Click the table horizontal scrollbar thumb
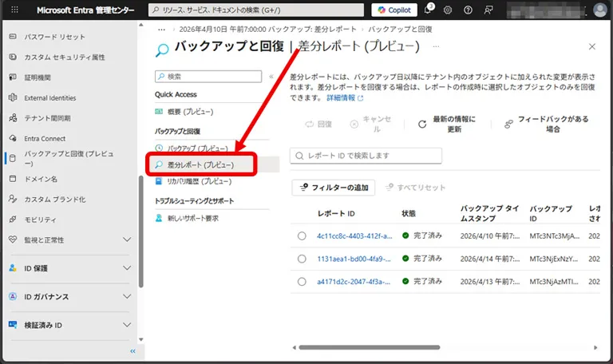The image size is (613, 364). tap(369, 347)
